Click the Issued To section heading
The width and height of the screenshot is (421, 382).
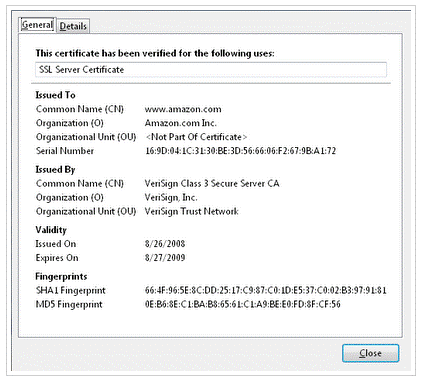55,95
